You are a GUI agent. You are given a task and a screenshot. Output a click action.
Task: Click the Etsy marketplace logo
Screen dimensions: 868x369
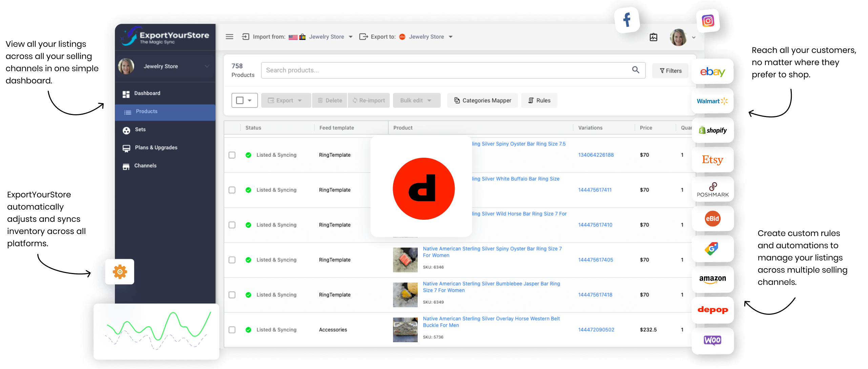712,160
